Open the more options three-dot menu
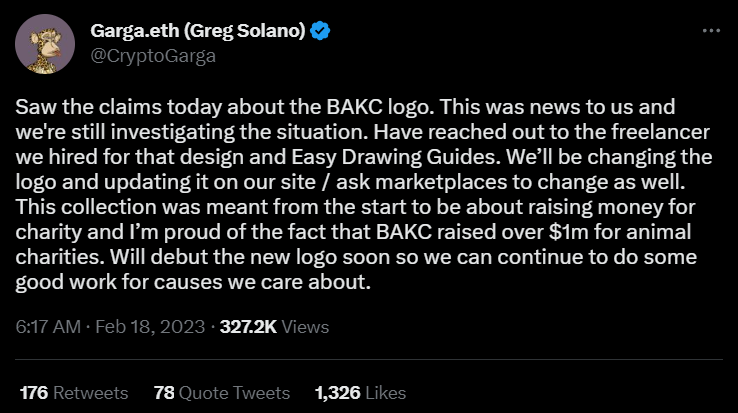This screenshot has width=738, height=413. click(711, 31)
